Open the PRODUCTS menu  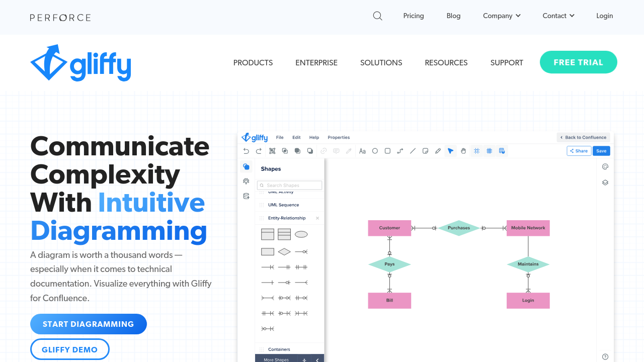[x=253, y=63]
